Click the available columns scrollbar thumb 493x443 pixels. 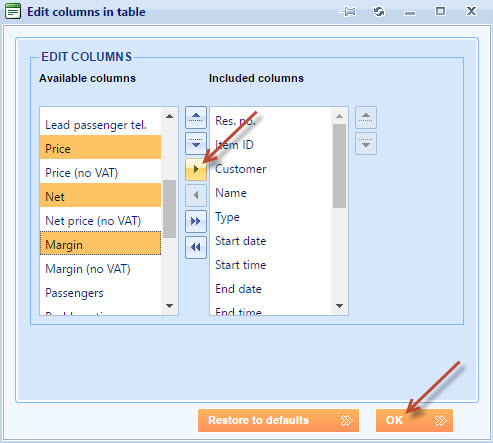[169, 209]
